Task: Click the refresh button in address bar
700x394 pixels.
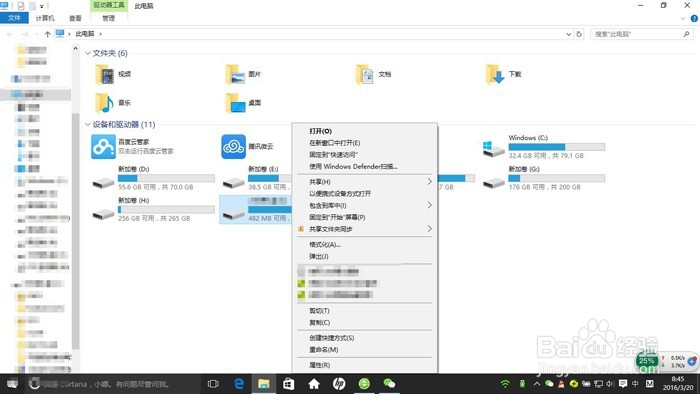Action: pyautogui.click(x=579, y=34)
